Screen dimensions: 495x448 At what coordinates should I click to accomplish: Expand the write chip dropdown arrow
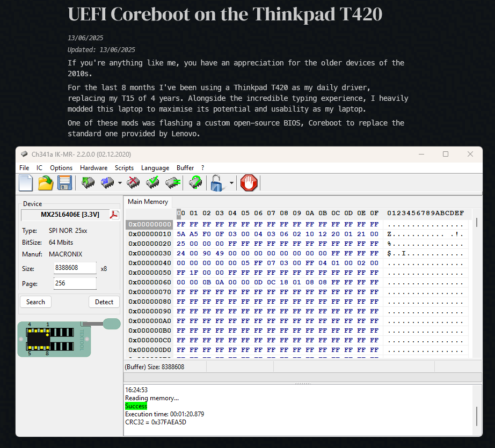(x=120, y=183)
